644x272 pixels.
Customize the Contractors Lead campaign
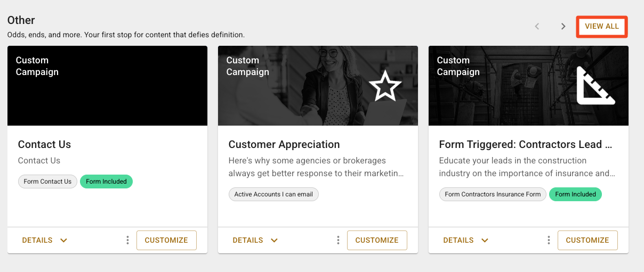point(587,240)
